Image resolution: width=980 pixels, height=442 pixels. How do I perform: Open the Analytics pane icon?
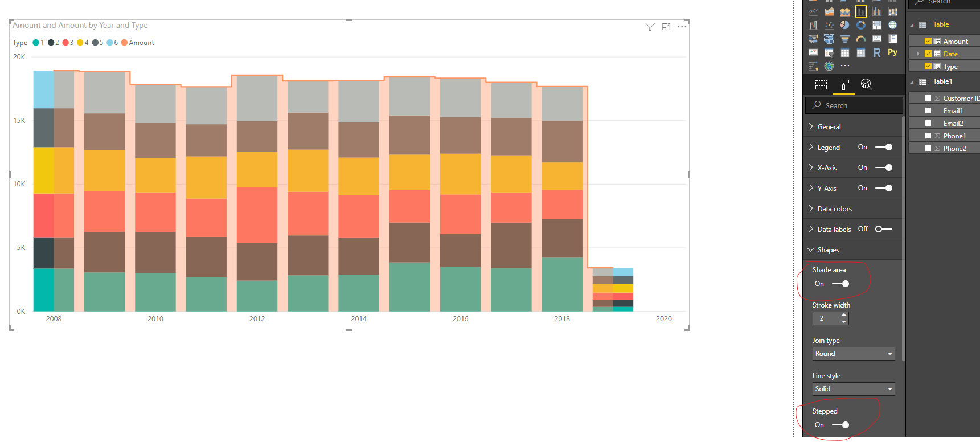pos(867,84)
